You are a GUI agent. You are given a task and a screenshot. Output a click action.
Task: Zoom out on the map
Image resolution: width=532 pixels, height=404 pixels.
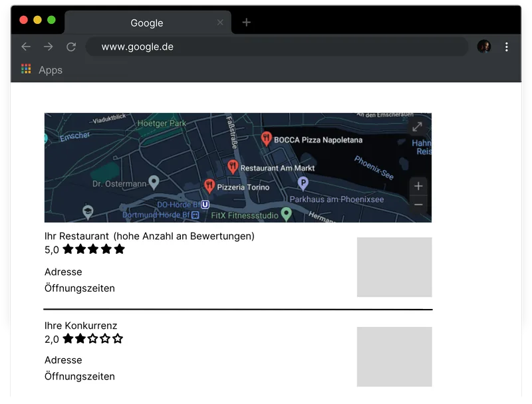click(x=418, y=205)
